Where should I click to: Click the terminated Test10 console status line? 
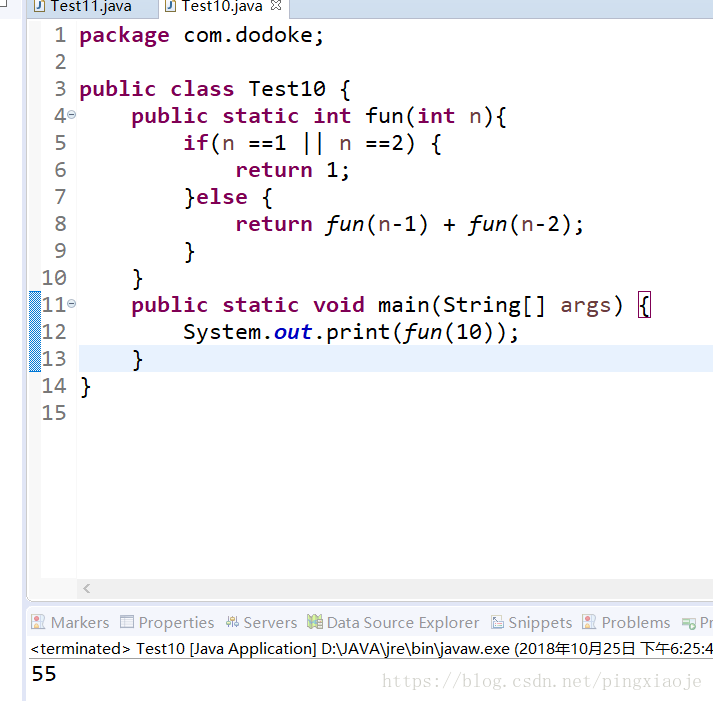pyautogui.click(x=371, y=649)
